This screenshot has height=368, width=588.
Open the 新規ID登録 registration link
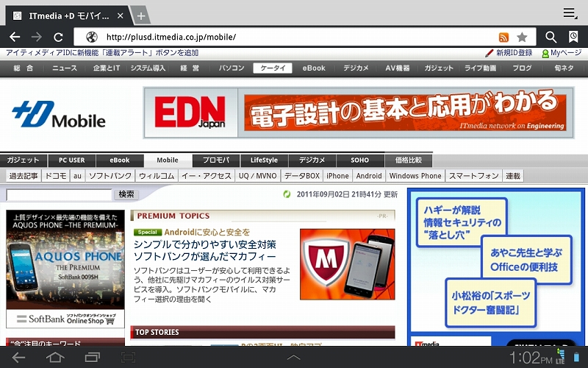(x=509, y=53)
